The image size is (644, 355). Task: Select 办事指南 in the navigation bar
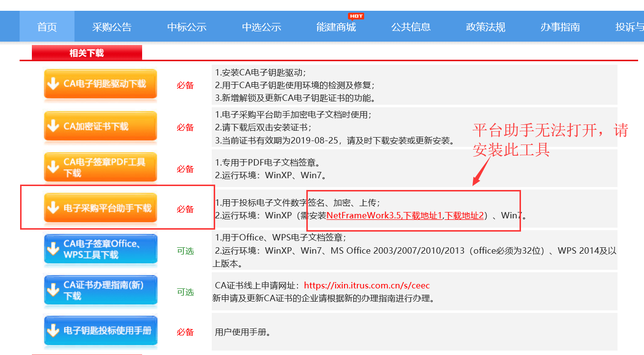[x=560, y=27]
